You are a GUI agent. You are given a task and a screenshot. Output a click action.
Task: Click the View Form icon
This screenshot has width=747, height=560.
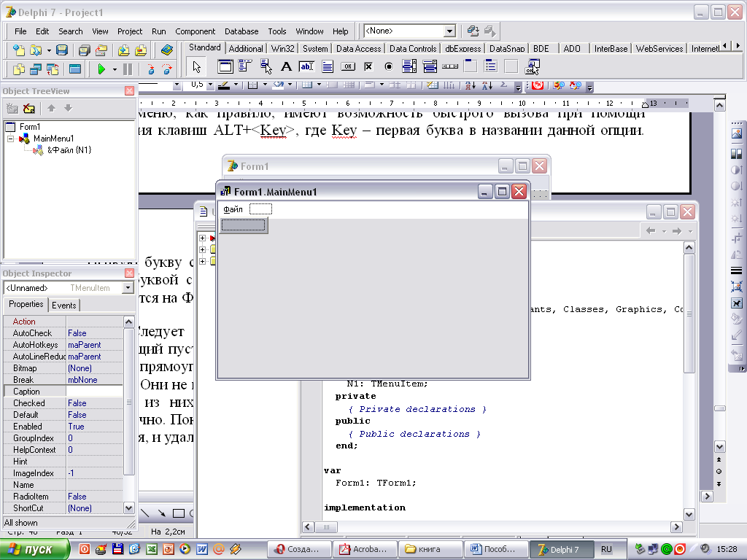point(36,69)
